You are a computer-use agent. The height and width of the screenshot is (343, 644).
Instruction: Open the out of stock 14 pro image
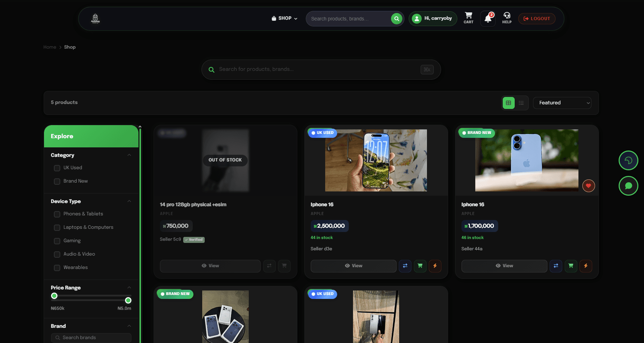[225, 160]
